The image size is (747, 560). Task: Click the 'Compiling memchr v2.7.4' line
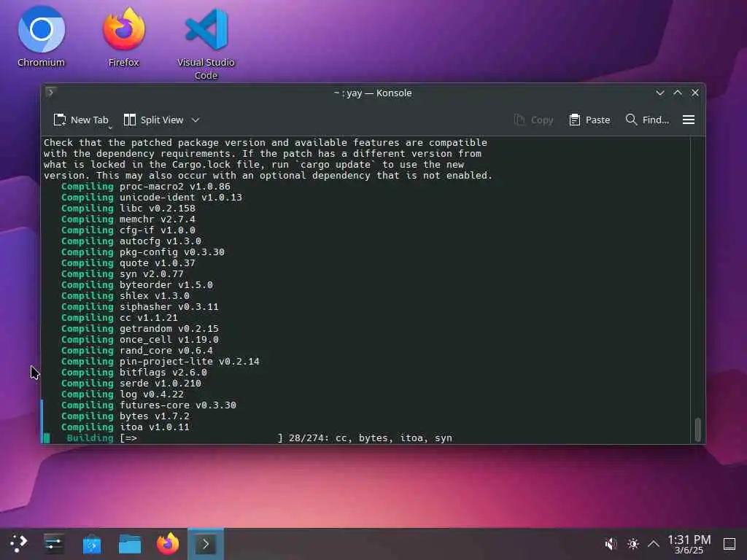[128, 219]
